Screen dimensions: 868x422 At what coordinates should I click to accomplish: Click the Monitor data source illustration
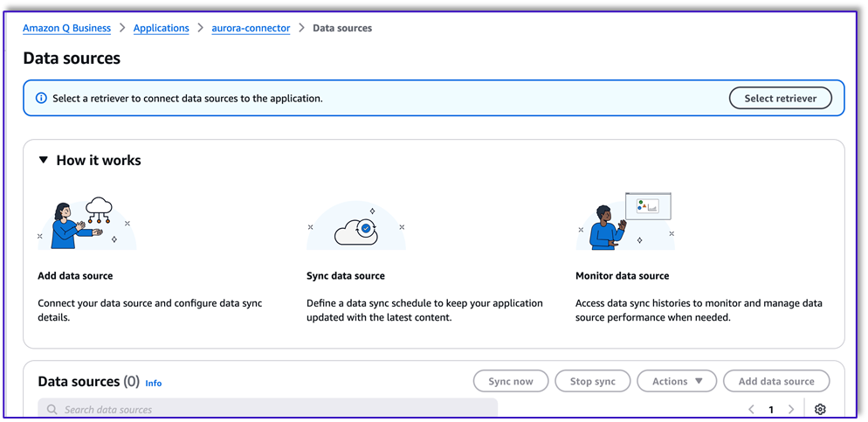[626, 222]
